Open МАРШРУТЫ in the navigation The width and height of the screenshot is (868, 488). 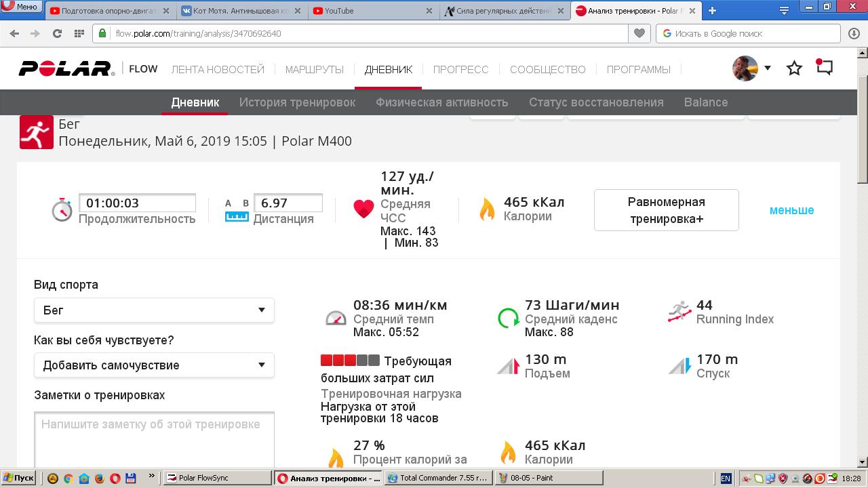(x=315, y=69)
